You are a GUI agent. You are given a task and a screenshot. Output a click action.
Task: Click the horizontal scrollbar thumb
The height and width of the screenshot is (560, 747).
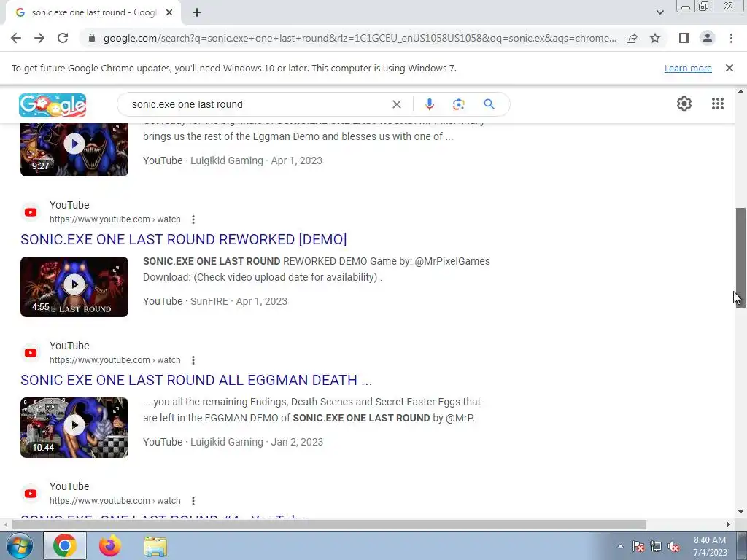(329, 525)
